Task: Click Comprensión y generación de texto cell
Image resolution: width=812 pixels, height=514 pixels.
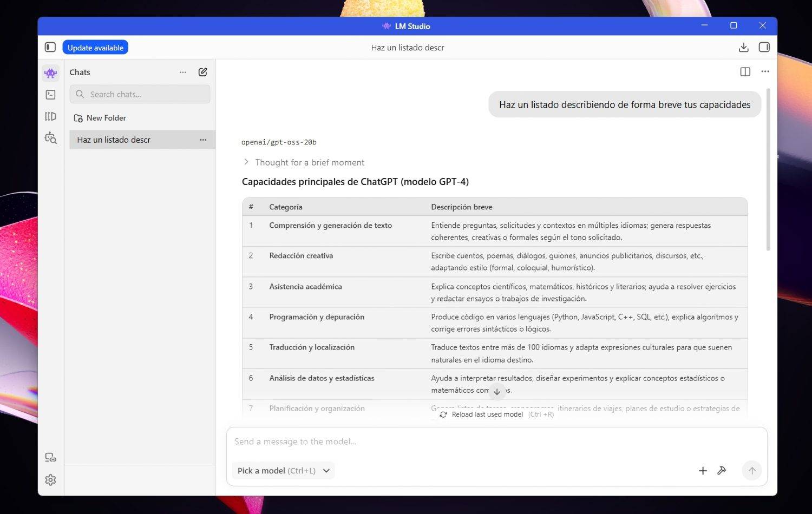Action: click(x=331, y=225)
